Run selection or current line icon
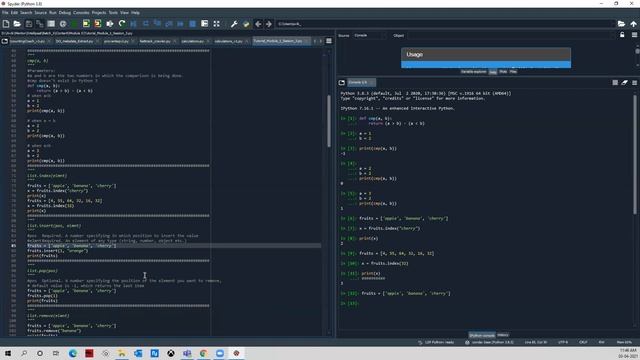Image resolution: width=640 pixels, height=360 pixels. pyautogui.click(x=109, y=24)
